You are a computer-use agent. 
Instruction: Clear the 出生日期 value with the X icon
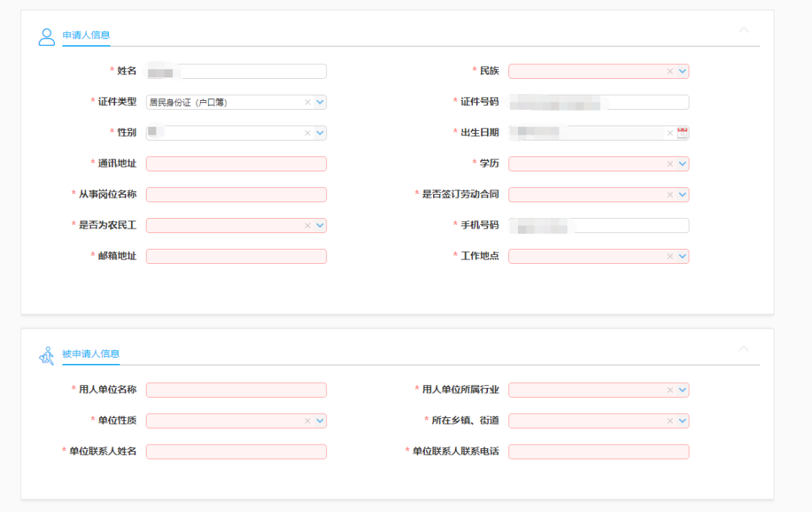click(670, 133)
